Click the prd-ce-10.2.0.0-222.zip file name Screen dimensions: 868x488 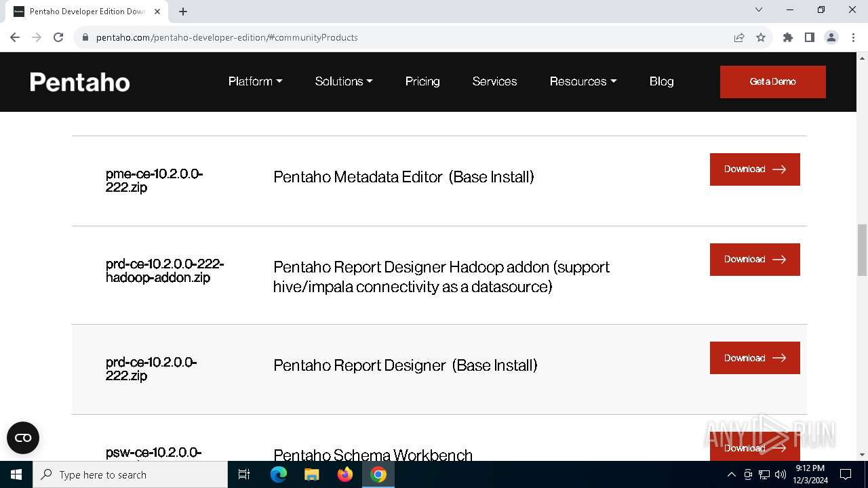point(151,369)
